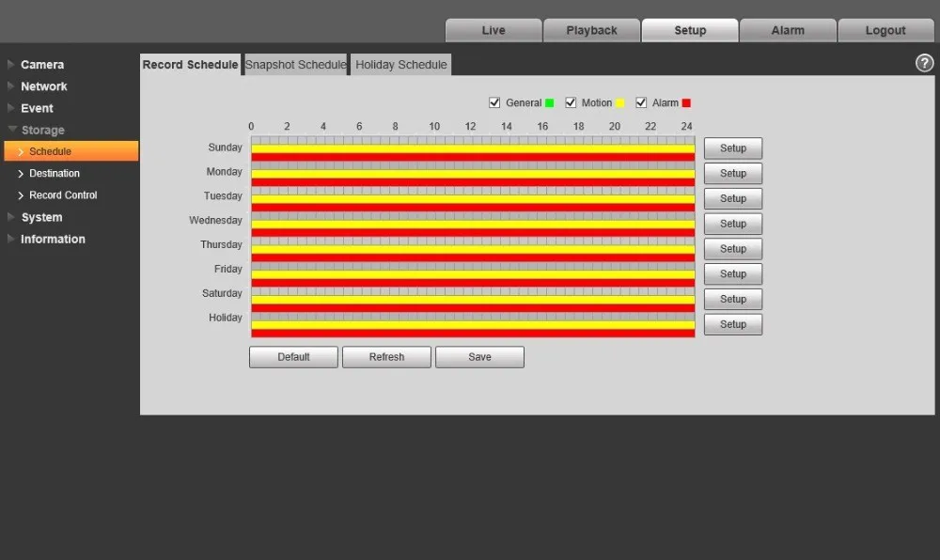The image size is (940, 560).
Task: Open the Record Control submenu item
Action: pos(63,195)
